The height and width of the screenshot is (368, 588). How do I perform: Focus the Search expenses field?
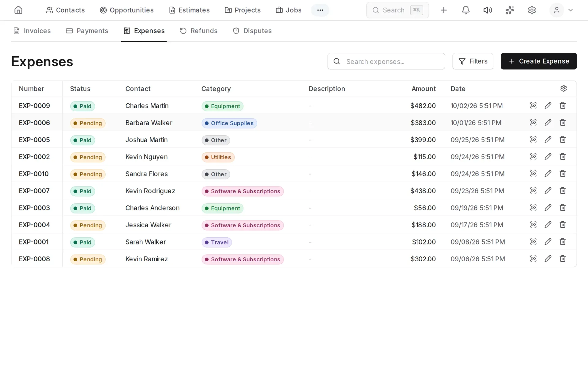386,61
